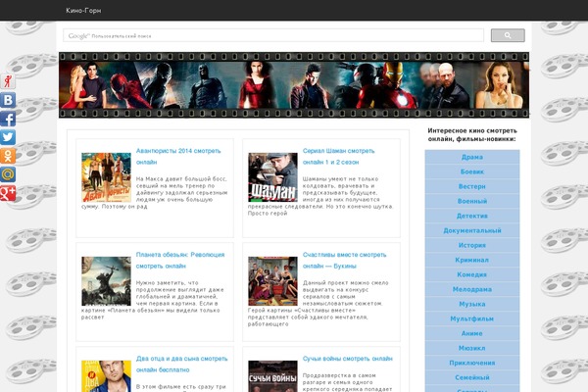Click the Два отца и два сына poster

[107, 376]
